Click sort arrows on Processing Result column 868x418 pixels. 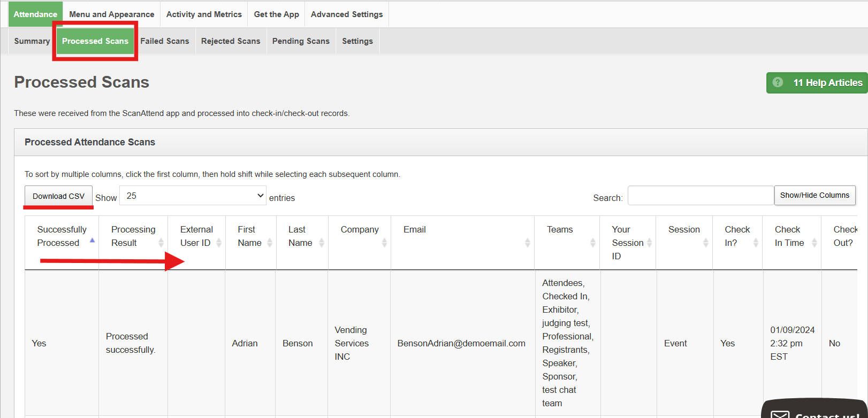161,243
